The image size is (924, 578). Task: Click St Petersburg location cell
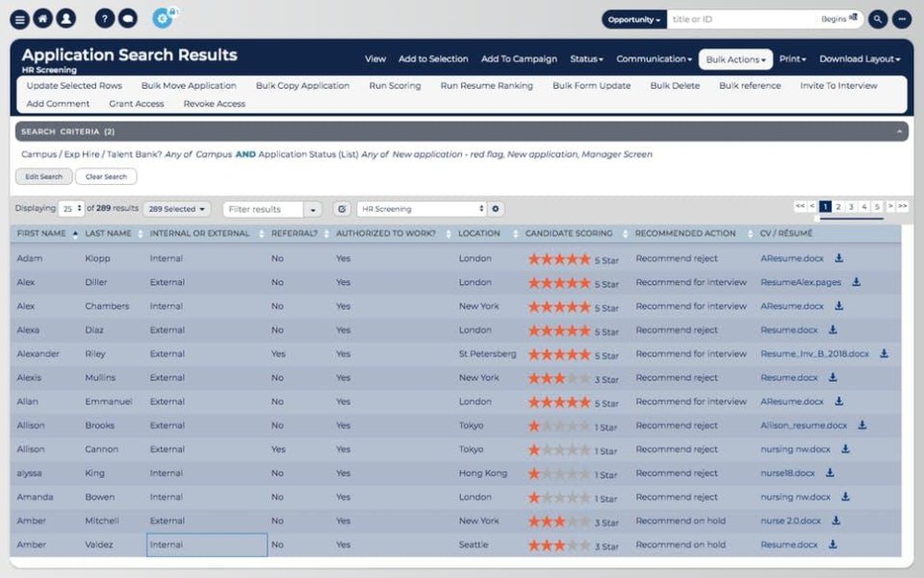(487, 354)
